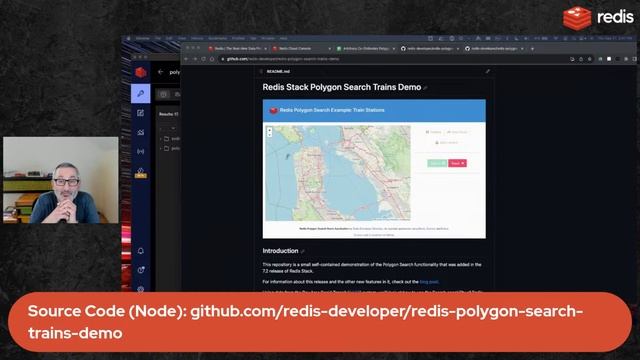Click the pencil edit icon on README.md header
The height and width of the screenshot is (360, 640).
click(x=487, y=71)
